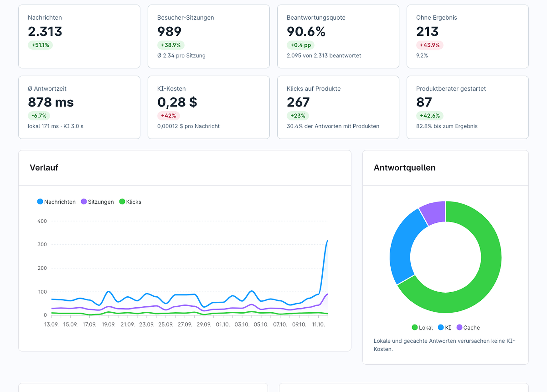Click the 13.09. date label on chart axis
The image size is (547, 392).
click(51, 325)
